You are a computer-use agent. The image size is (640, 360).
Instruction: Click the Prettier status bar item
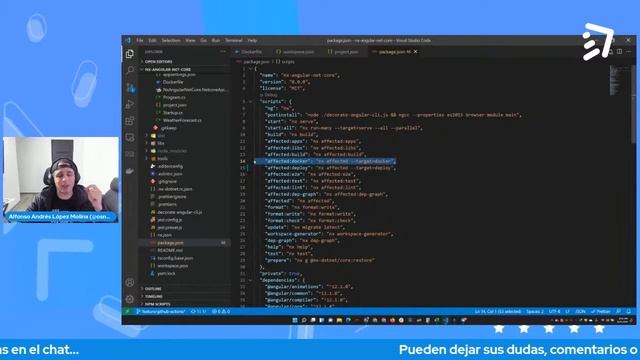point(601,311)
